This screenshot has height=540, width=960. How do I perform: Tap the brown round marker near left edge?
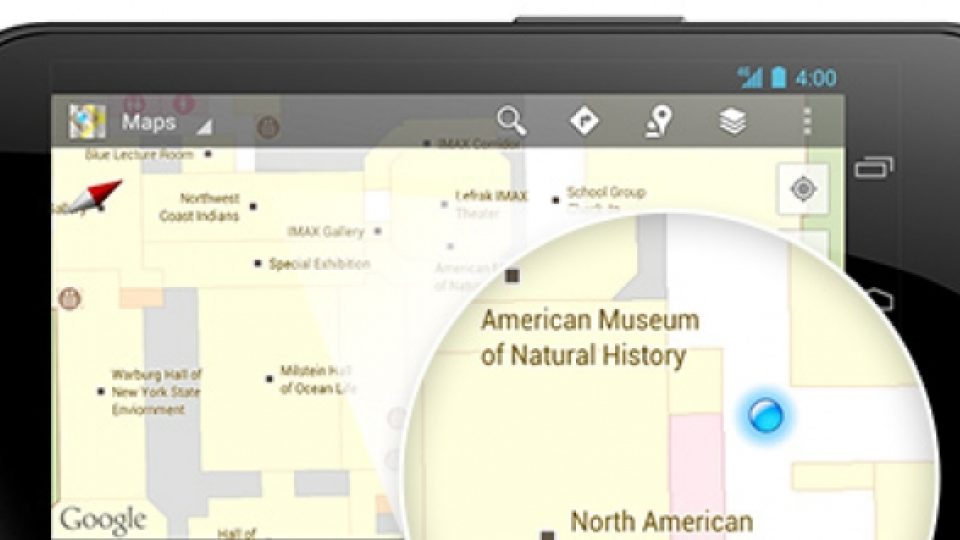click(x=70, y=299)
